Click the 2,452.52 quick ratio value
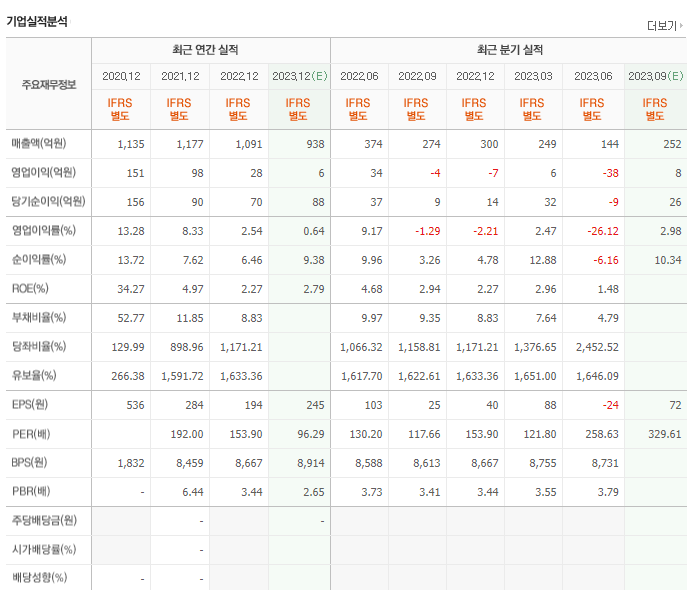 pyautogui.click(x=597, y=348)
